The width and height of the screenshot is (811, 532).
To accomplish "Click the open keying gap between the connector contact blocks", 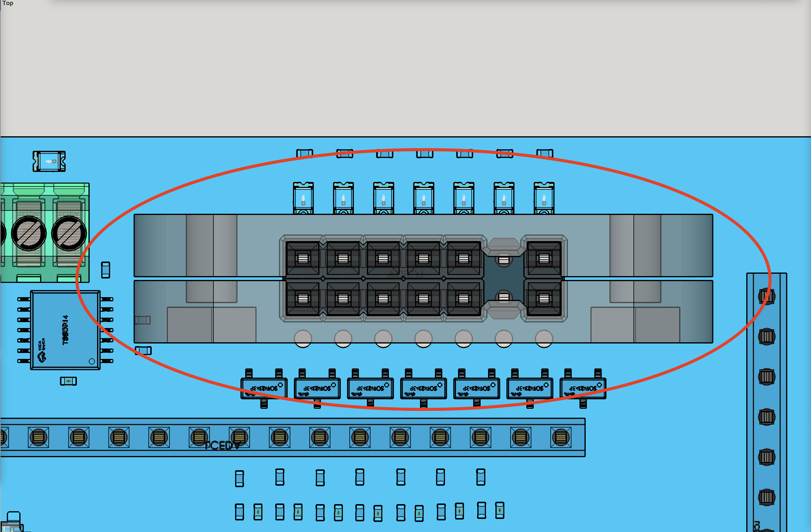I will [504, 278].
